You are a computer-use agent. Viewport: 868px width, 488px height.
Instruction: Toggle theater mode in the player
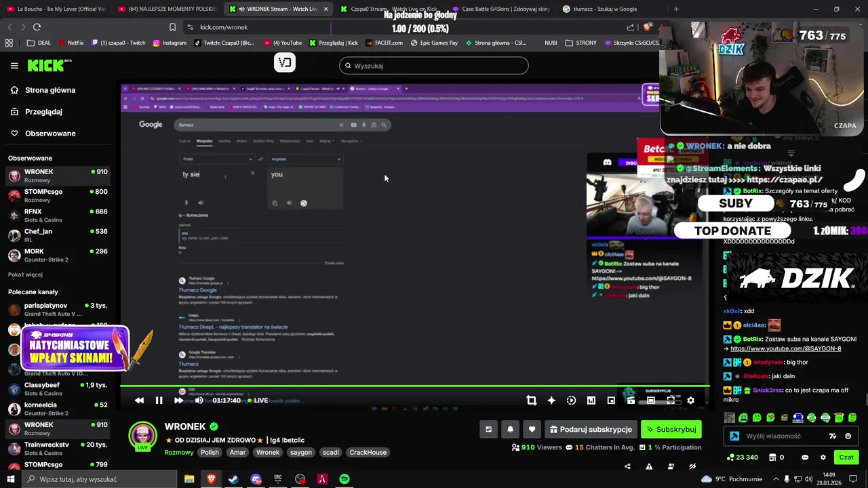point(651,401)
